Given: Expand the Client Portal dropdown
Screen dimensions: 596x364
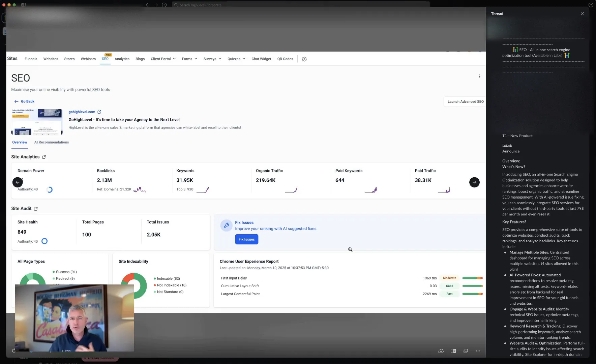Looking at the screenshot, I should pyautogui.click(x=163, y=59).
